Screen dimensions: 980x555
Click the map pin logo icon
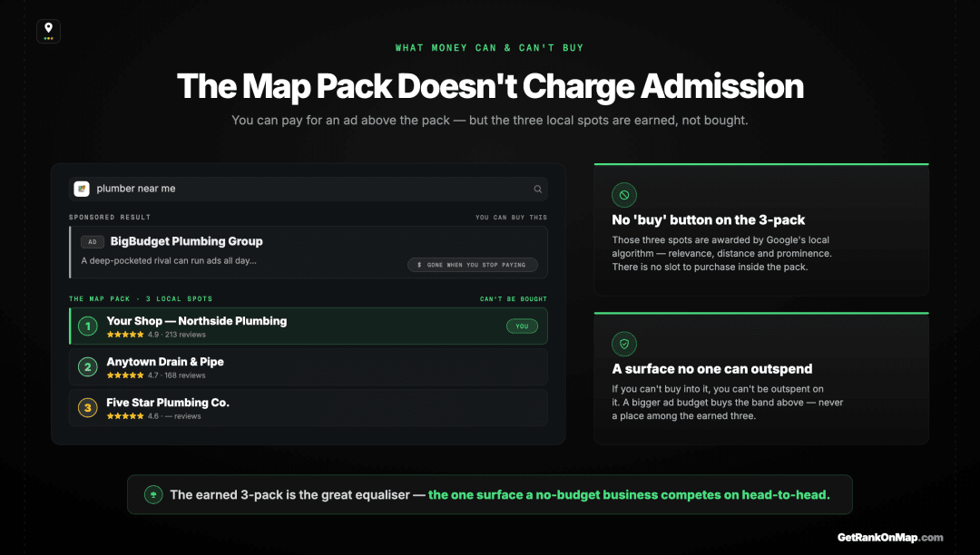(x=48, y=31)
